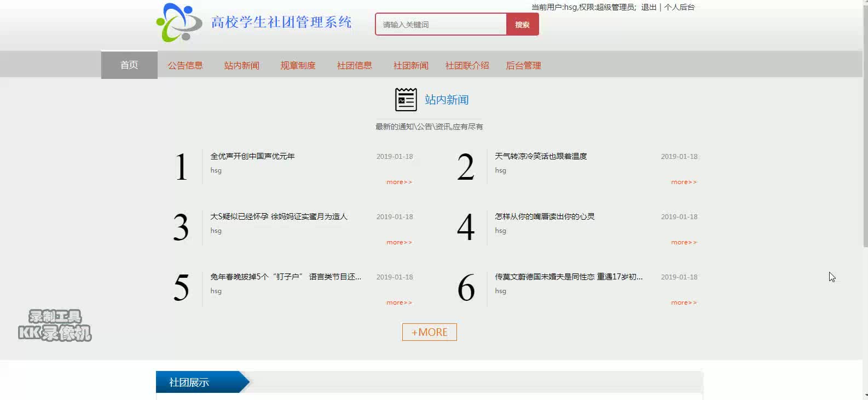
Task: Click more>> for news item 3
Action: pos(399,242)
